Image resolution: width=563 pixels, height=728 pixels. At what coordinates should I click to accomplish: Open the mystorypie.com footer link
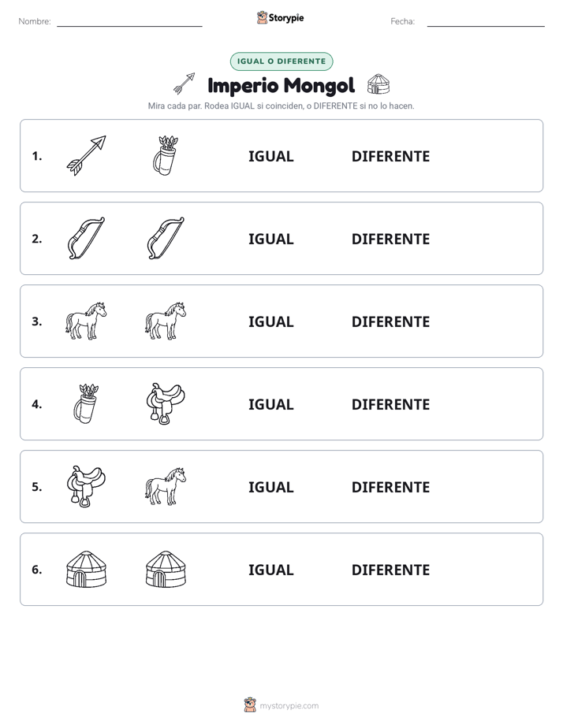pyautogui.click(x=289, y=706)
